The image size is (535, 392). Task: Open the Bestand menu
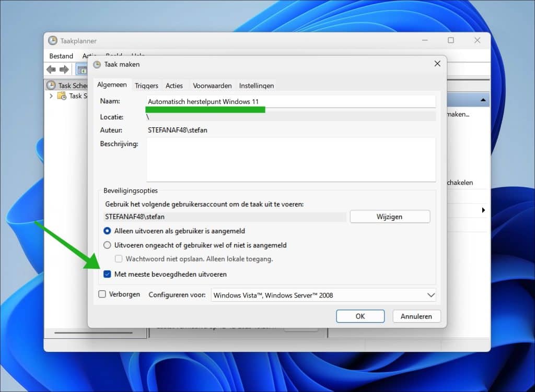[x=61, y=56]
